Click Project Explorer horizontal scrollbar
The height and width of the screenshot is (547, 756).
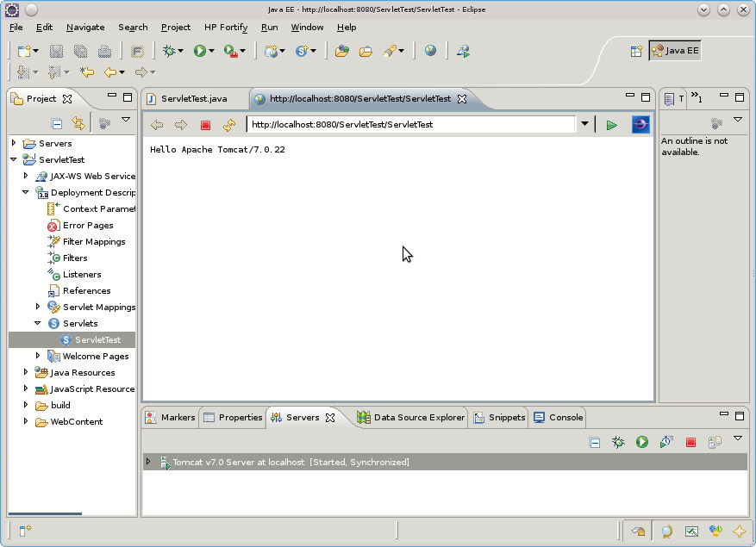pos(46,513)
